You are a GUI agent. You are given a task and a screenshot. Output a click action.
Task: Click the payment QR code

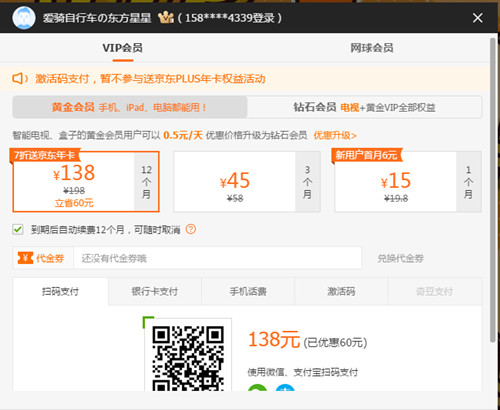click(x=188, y=358)
